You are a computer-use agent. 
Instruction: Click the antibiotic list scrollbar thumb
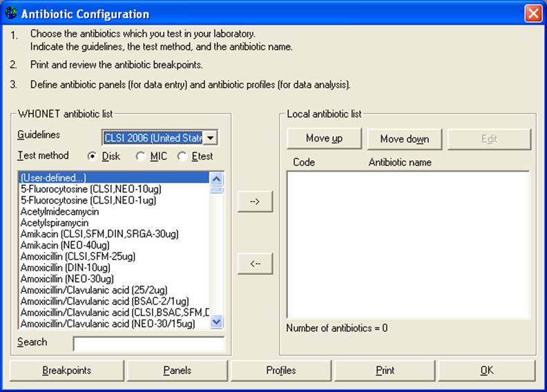[216, 190]
